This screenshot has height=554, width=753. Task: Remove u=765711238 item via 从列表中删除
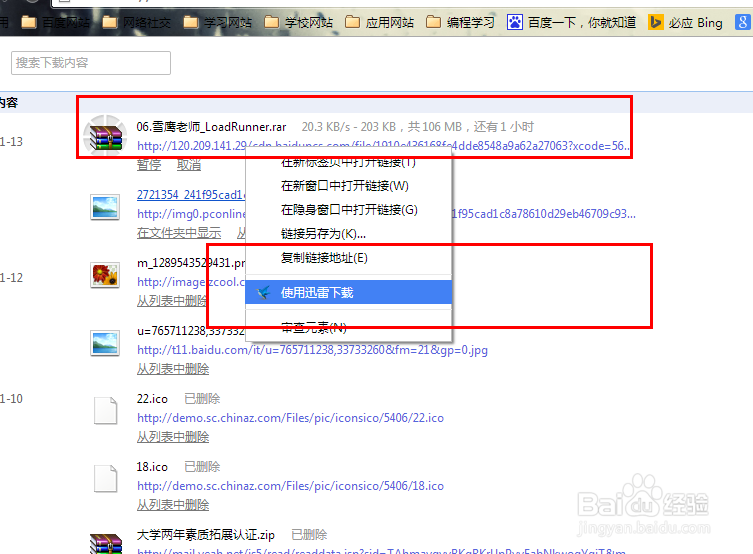(x=173, y=369)
